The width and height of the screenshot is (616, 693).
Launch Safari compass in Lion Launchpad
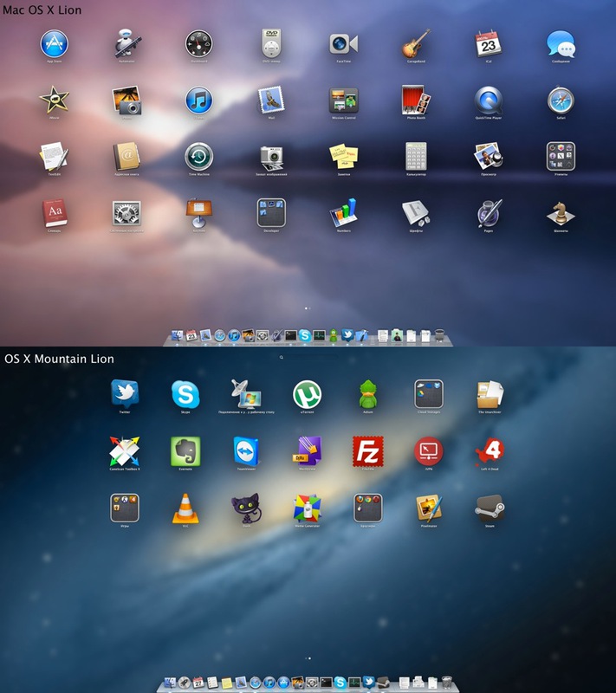pos(561,100)
